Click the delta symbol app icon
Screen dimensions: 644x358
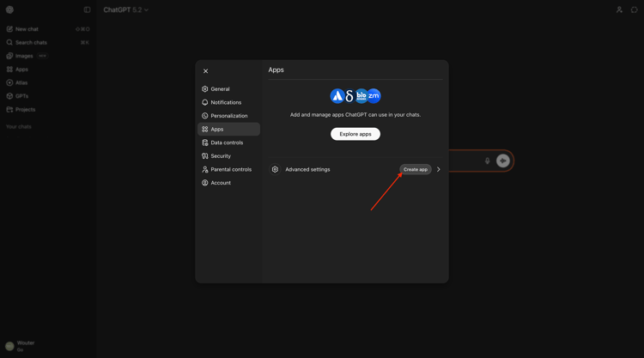coord(349,96)
